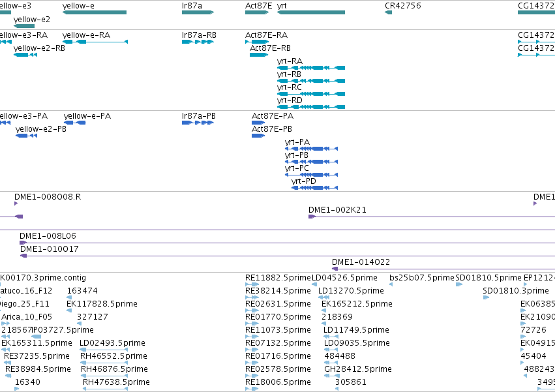Click the Act87E-PB protein bar

click(x=258, y=136)
